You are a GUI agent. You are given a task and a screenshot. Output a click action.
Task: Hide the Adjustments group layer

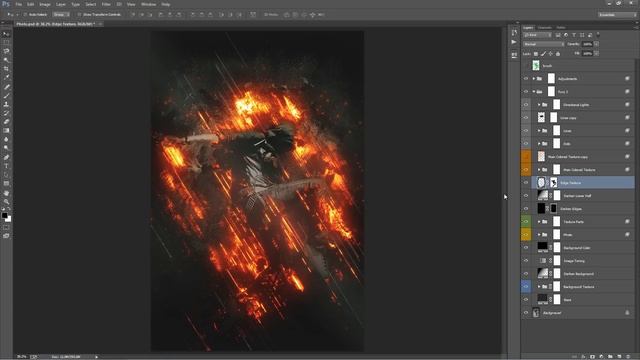526,79
